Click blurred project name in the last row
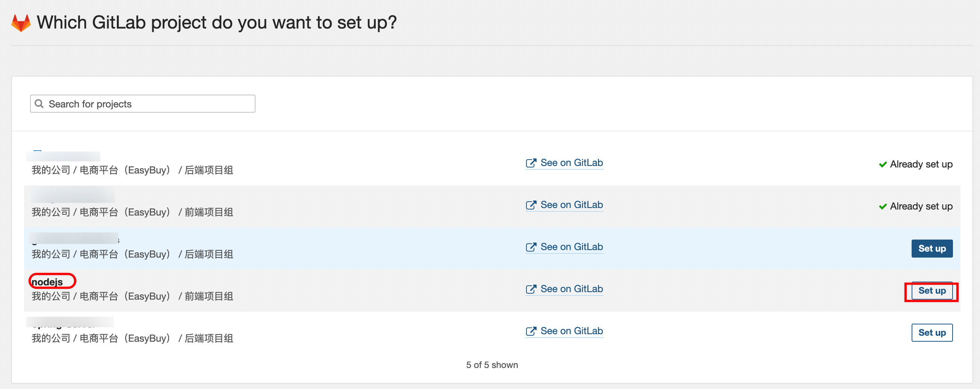This screenshot has height=389, width=980. click(70, 323)
